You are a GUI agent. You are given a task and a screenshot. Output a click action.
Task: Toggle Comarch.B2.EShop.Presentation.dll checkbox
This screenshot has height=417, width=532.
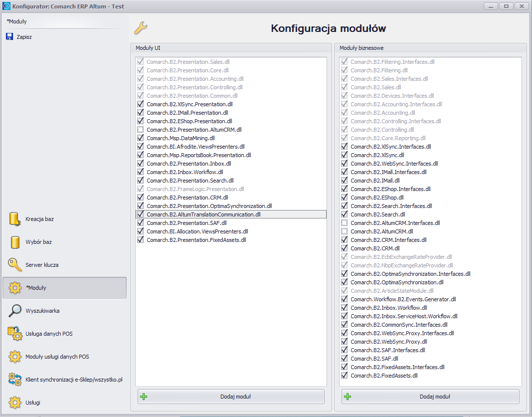pos(141,121)
